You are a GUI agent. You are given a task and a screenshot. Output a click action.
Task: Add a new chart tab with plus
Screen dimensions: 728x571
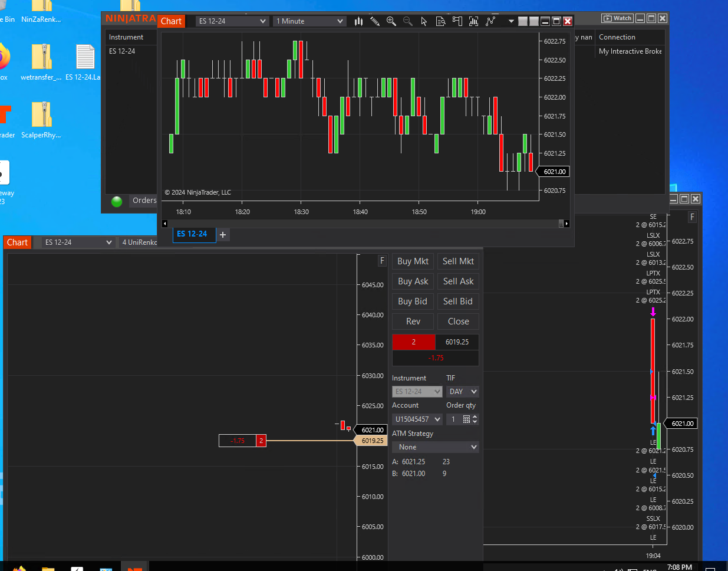[223, 235]
